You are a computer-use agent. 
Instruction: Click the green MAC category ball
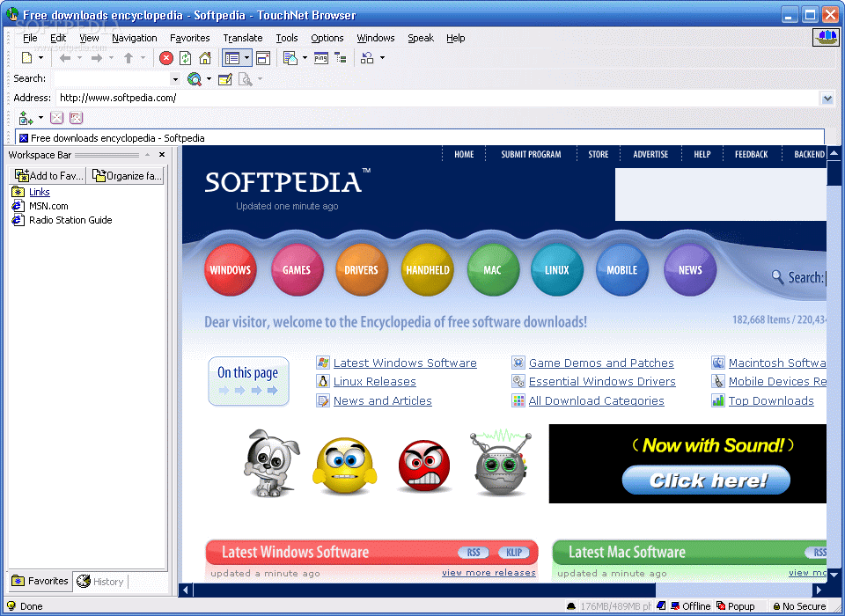(x=493, y=269)
